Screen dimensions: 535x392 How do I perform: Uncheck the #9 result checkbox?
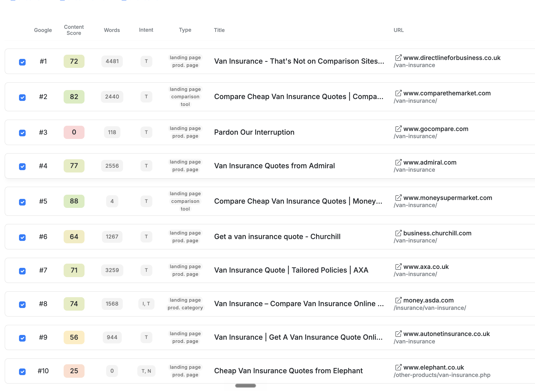(22, 338)
